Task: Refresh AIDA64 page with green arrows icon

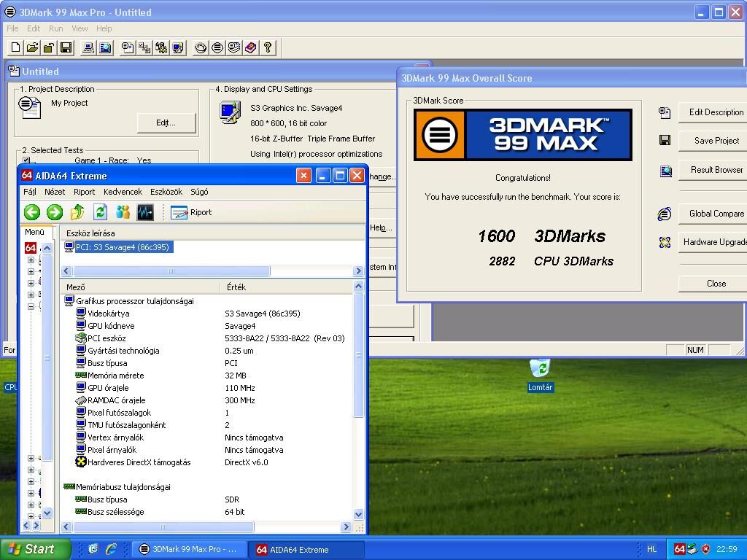Action: click(100, 212)
